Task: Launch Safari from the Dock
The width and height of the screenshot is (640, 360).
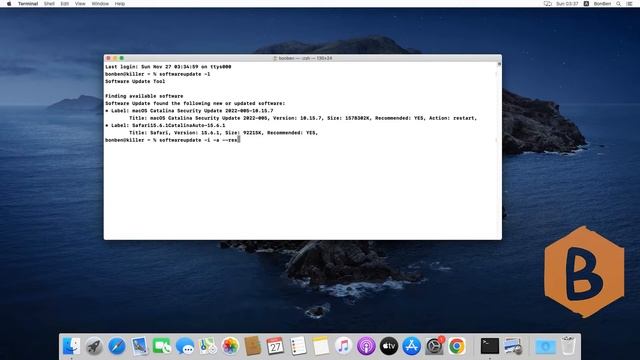Action: pyautogui.click(x=117, y=346)
